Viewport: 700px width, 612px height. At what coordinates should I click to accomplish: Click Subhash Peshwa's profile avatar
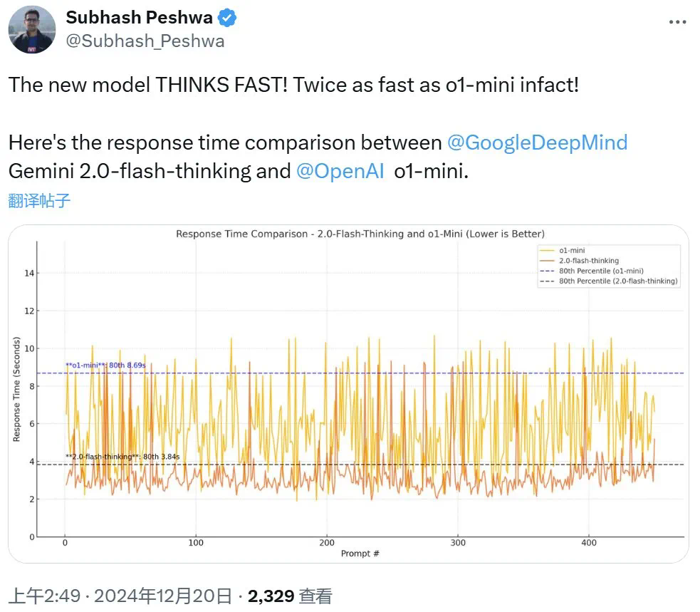32,30
